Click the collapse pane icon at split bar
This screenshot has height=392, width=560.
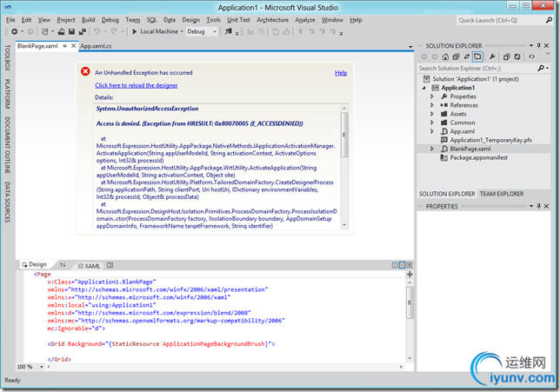coord(410,265)
